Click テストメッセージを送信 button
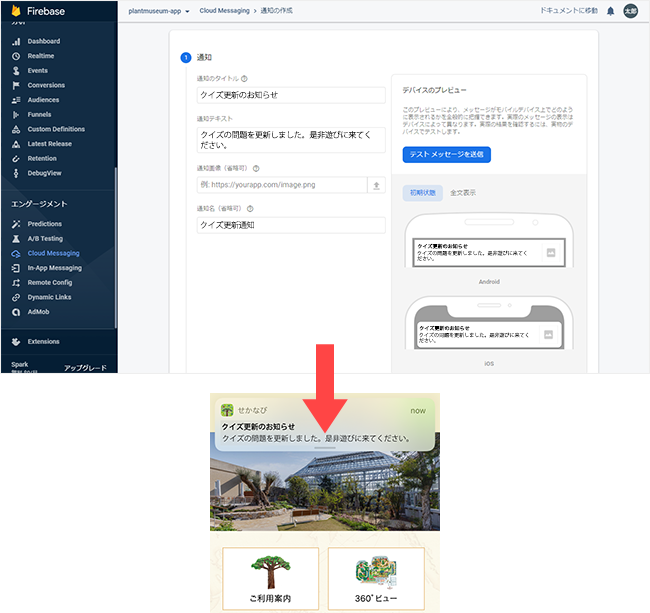This screenshot has height=613, width=650. pos(446,155)
